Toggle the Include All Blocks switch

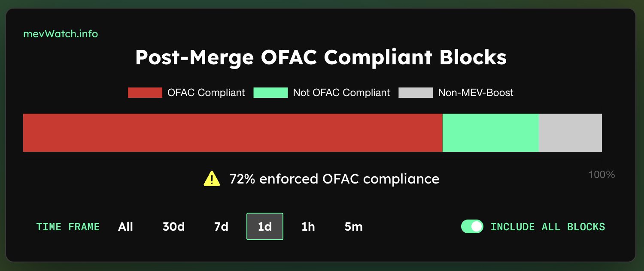[x=472, y=226]
